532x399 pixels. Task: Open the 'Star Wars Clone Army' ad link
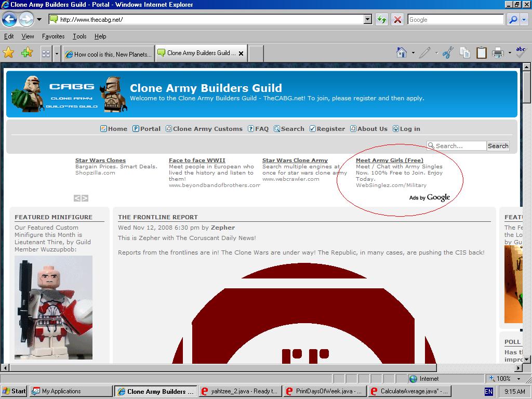[295, 160]
